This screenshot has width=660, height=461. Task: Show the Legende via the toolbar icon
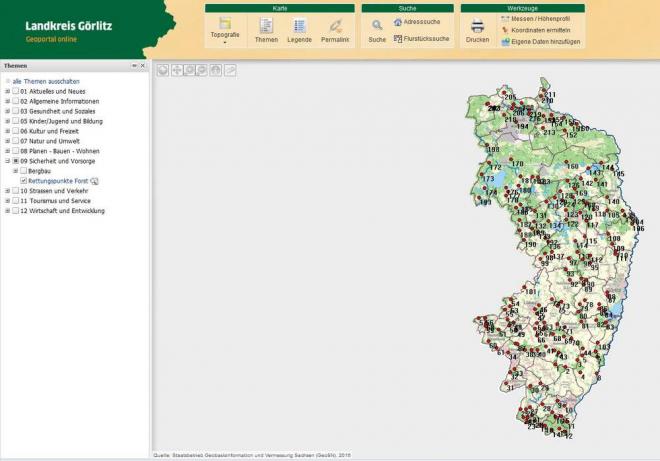[299, 26]
